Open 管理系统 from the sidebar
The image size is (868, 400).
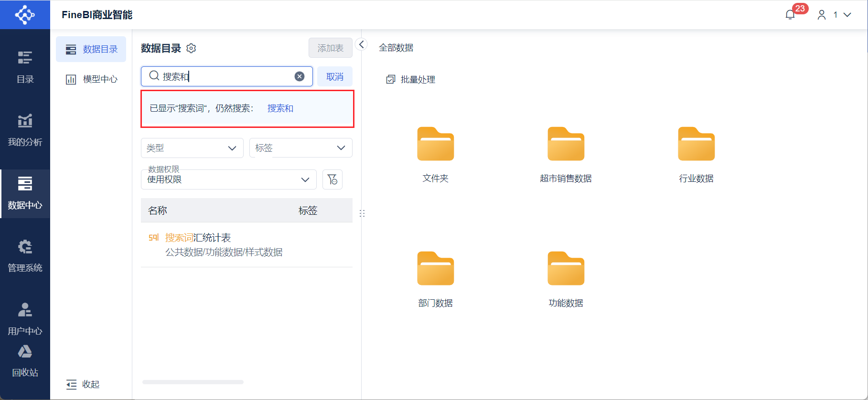click(x=25, y=256)
